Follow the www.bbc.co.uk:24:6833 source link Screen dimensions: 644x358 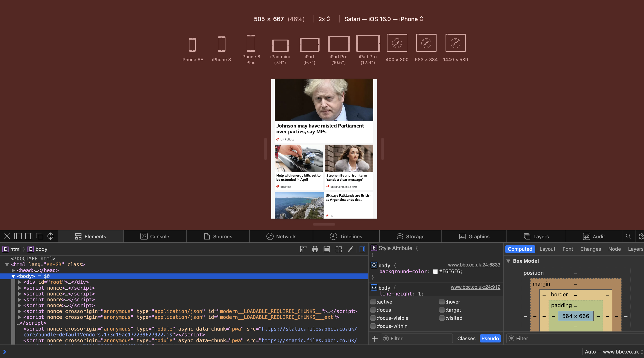474,265
